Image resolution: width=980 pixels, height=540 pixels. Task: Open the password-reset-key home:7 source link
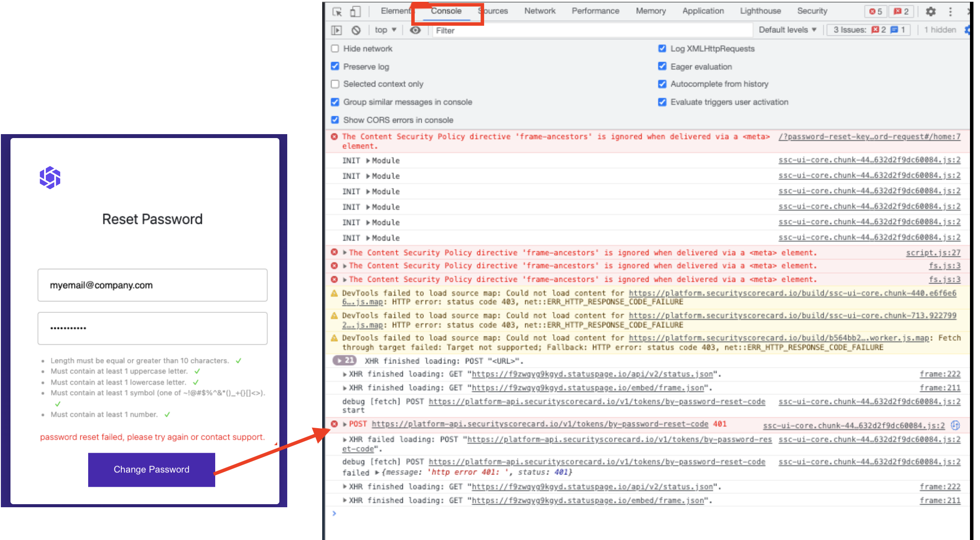tap(869, 137)
